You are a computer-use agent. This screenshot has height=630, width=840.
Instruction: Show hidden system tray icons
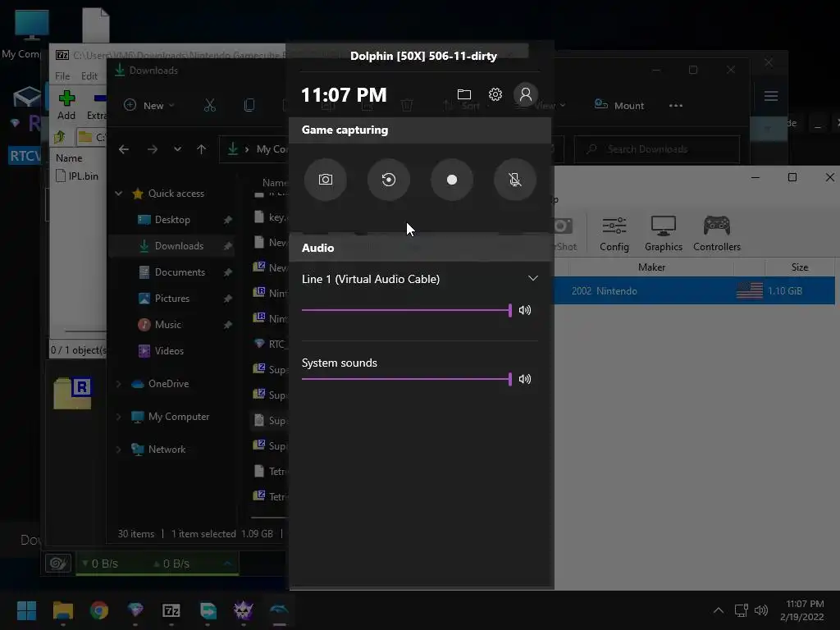pyautogui.click(x=719, y=610)
